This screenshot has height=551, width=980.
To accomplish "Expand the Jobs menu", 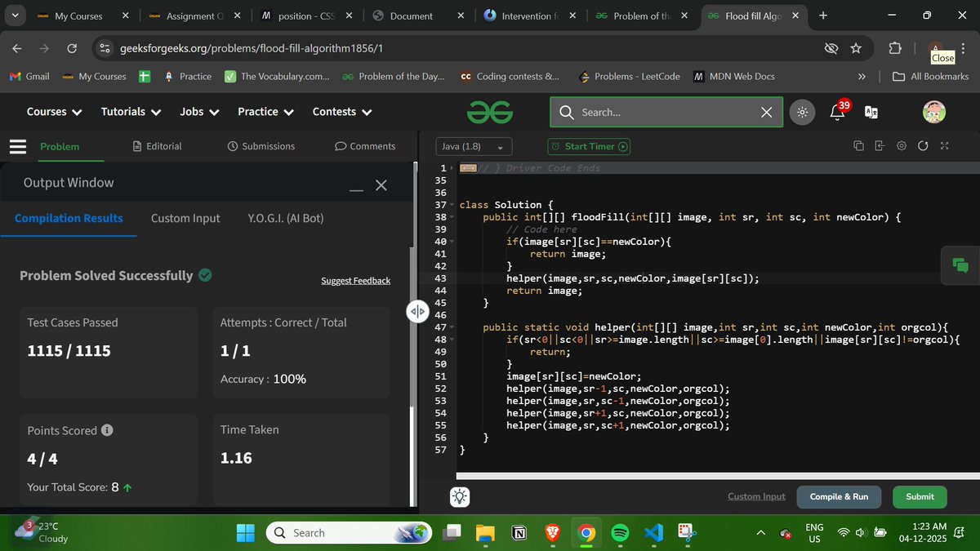I will 199,112.
